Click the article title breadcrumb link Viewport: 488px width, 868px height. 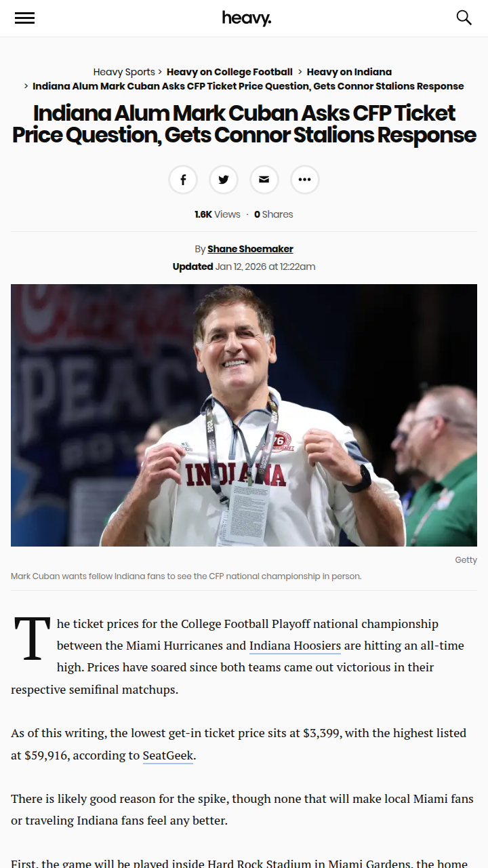coord(248,86)
